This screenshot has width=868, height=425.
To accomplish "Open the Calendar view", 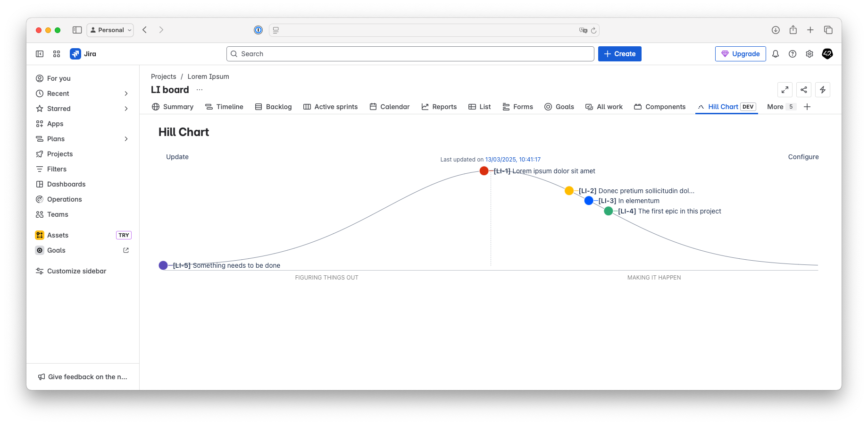I will 390,107.
